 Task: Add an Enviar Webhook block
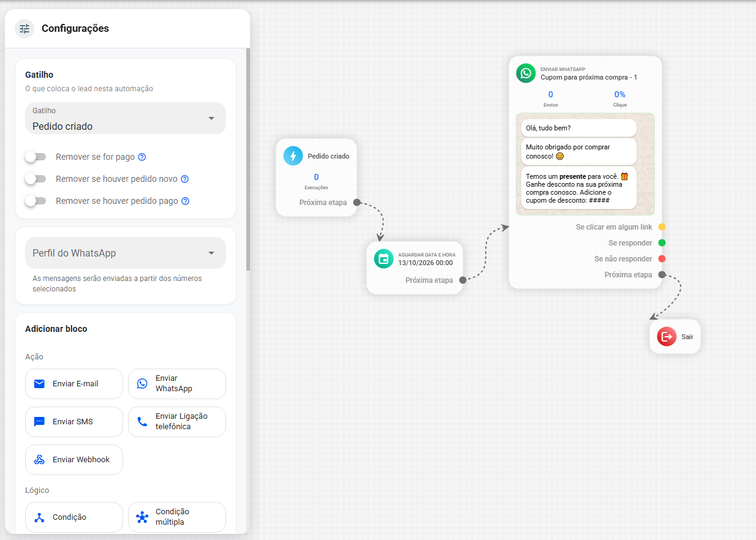(x=74, y=460)
